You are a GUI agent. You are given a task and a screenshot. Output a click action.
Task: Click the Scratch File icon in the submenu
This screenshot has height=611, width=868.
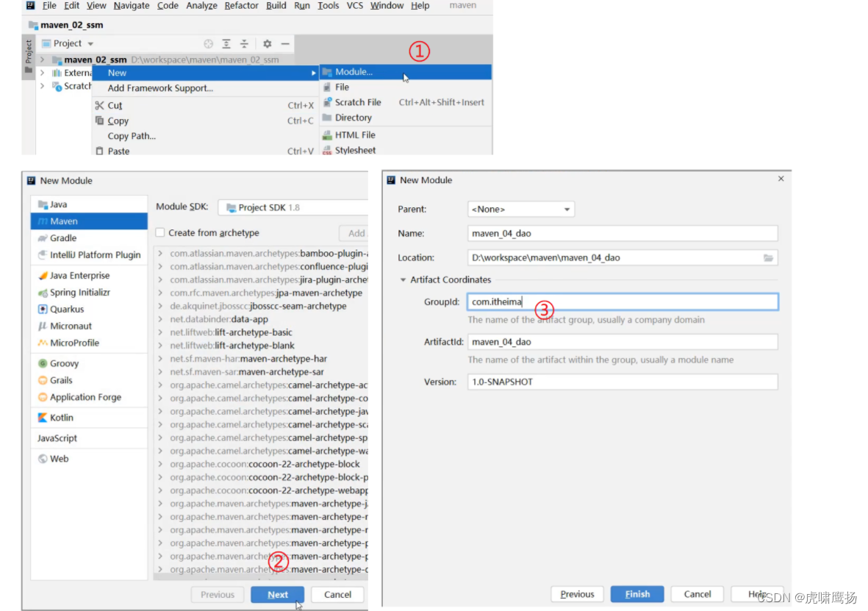click(x=328, y=102)
